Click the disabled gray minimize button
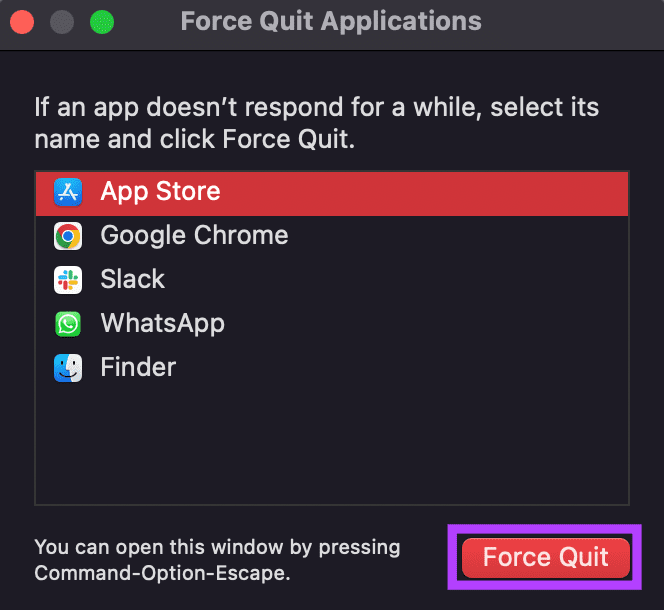 coord(62,22)
